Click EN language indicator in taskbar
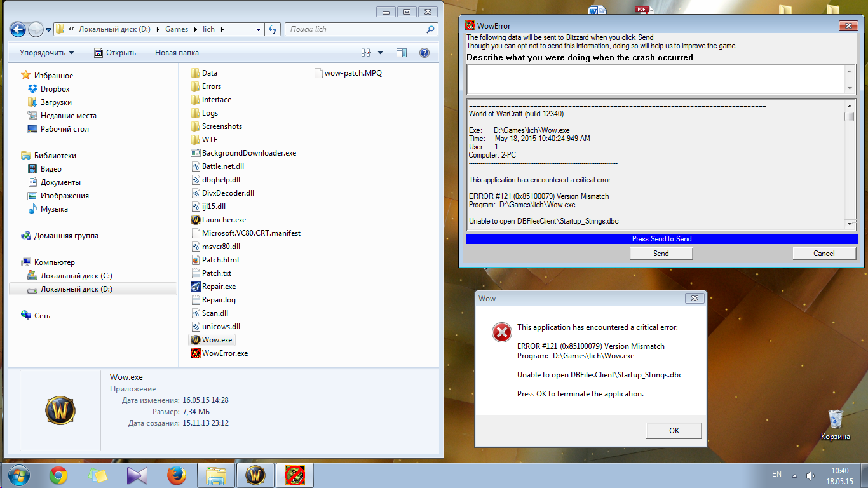This screenshot has height=488, width=868. pyautogui.click(x=776, y=474)
